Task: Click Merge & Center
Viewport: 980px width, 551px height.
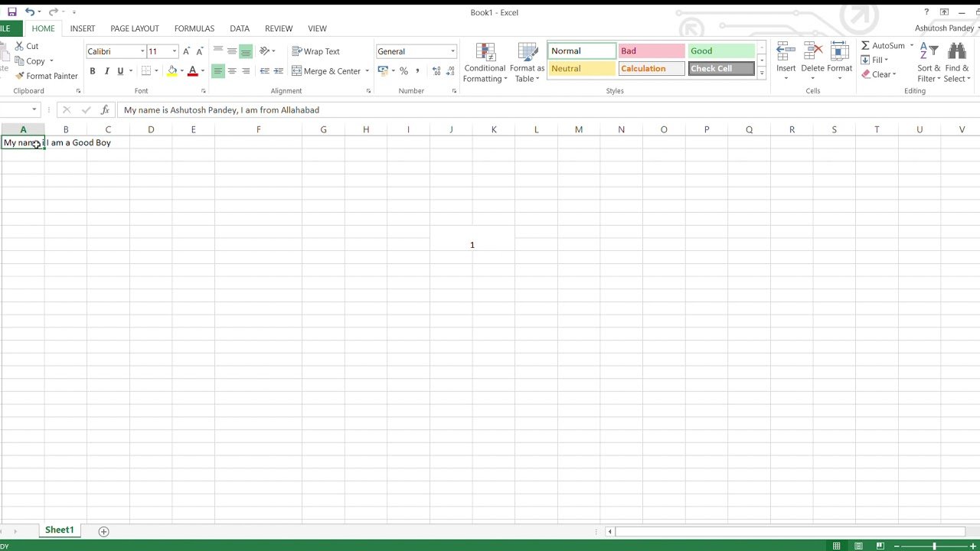Action: coord(326,71)
